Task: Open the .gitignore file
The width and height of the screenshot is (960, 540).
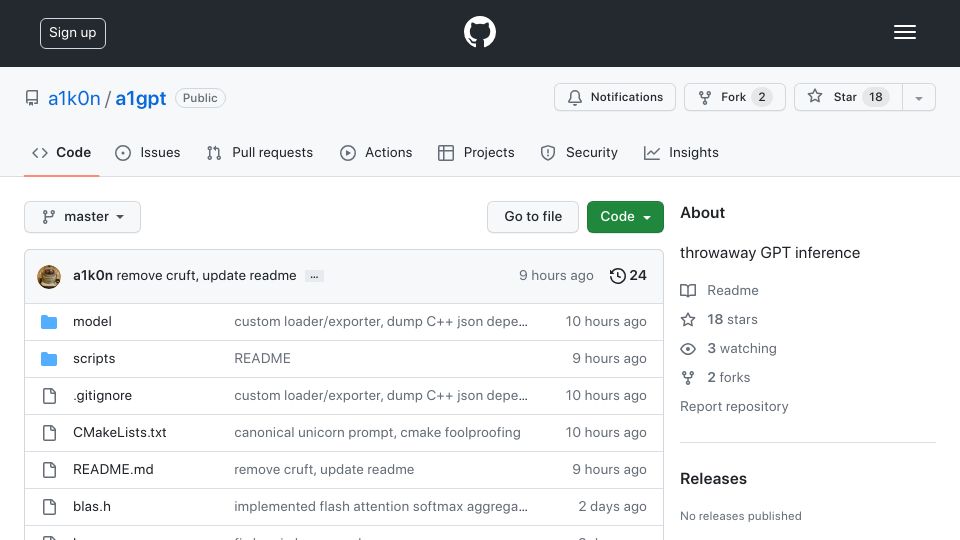Action: 102,396
